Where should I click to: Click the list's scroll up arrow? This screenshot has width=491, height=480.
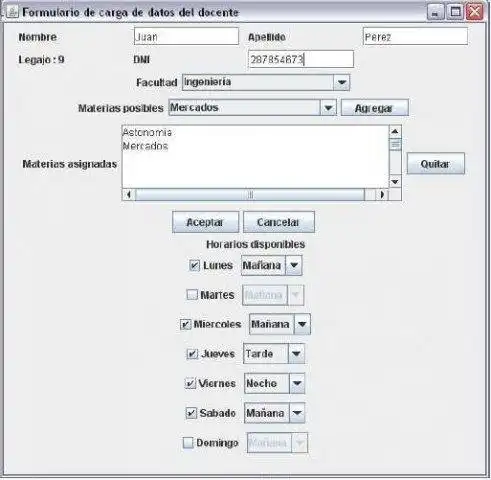click(395, 132)
